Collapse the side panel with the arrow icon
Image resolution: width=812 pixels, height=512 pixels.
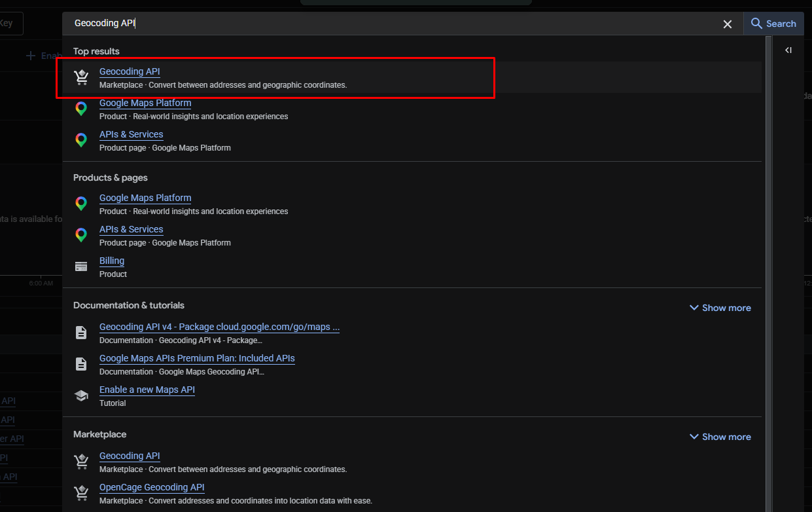pos(788,50)
